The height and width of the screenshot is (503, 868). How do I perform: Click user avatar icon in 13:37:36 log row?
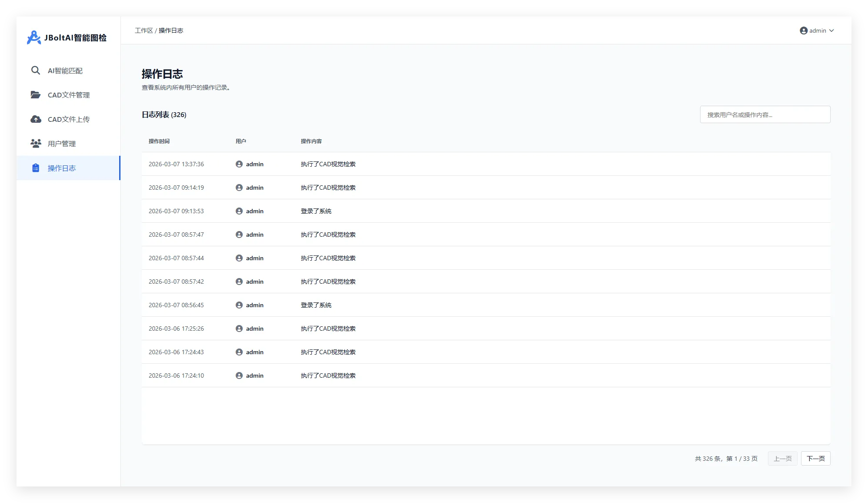coord(239,164)
